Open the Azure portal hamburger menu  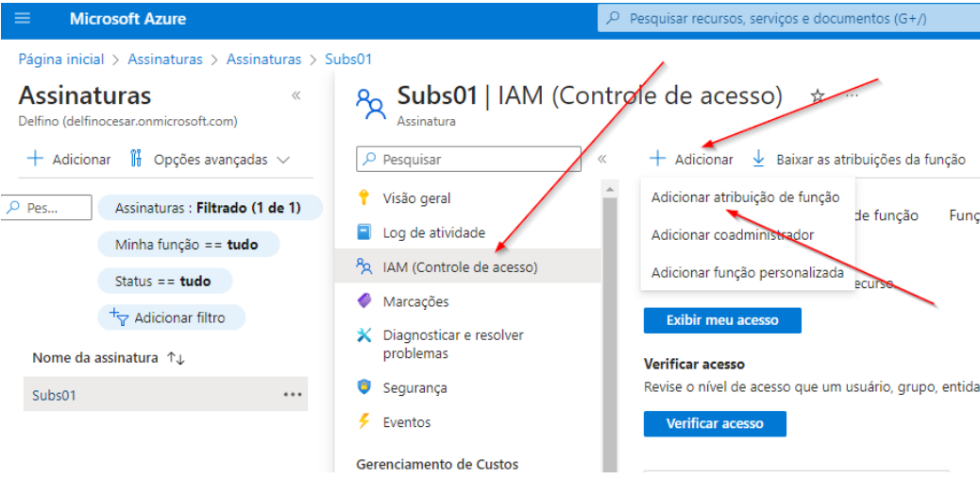[x=23, y=18]
